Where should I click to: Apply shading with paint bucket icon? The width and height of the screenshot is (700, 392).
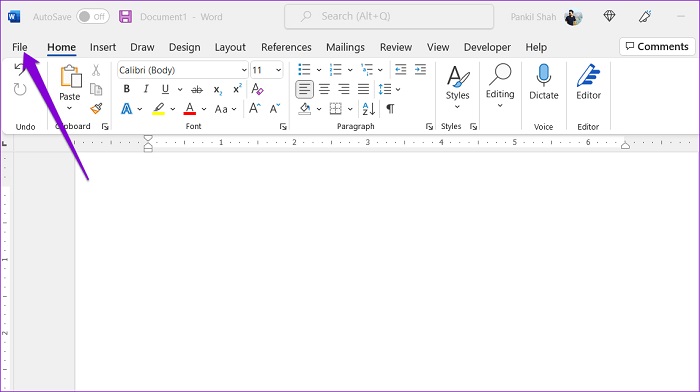(x=305, y=108)
